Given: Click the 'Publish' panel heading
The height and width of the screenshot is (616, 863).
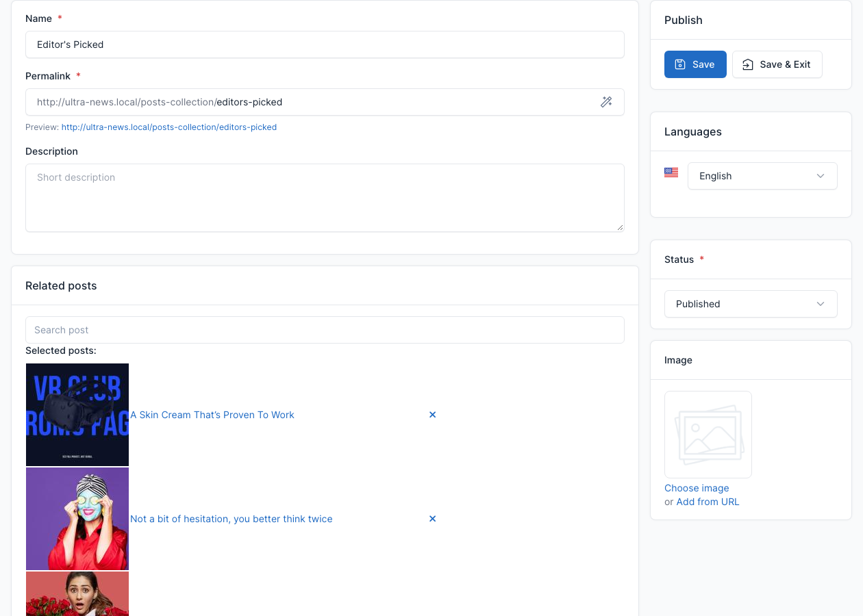Looking at the screenshot, I should tap(684, 20).
